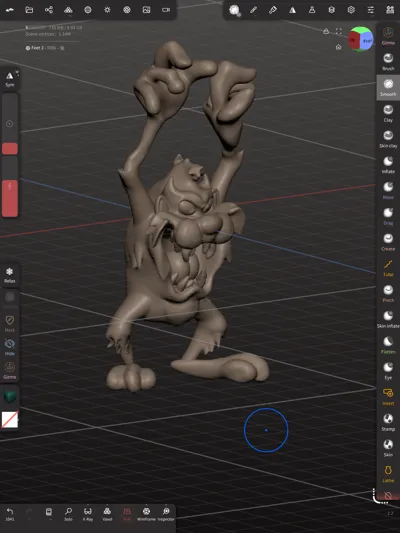Select the Pinch tool
400x533 pixels.
tap(388, 293)
